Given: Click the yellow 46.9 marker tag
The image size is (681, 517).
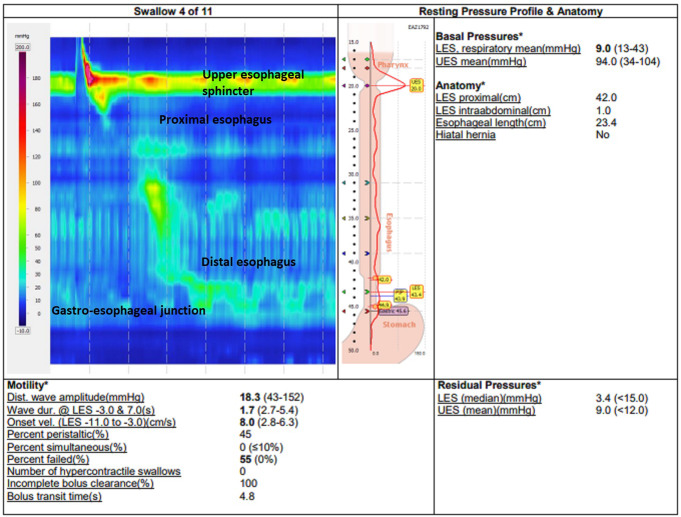Looking at the screenshot, I should [384, 305].
